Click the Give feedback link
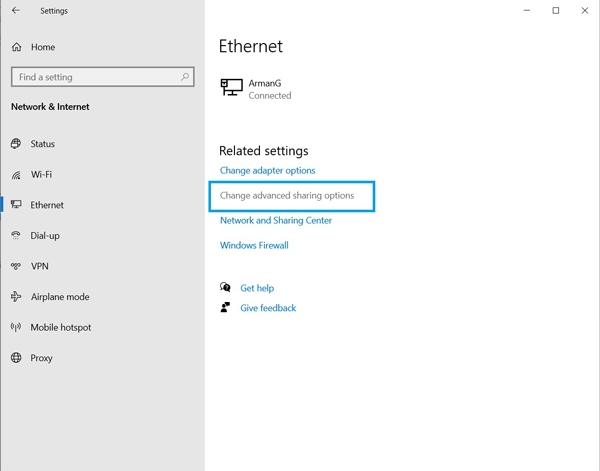600x471 pixels. [268, 308]
